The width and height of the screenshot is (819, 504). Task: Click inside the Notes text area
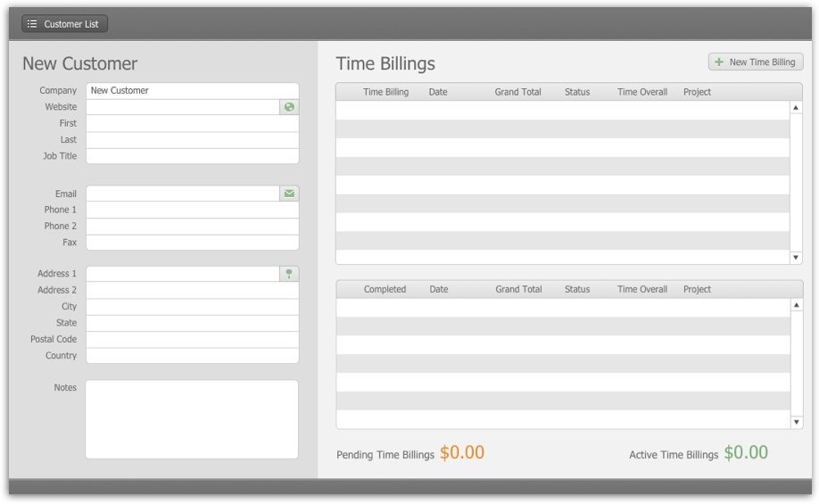tap(192, 419)
